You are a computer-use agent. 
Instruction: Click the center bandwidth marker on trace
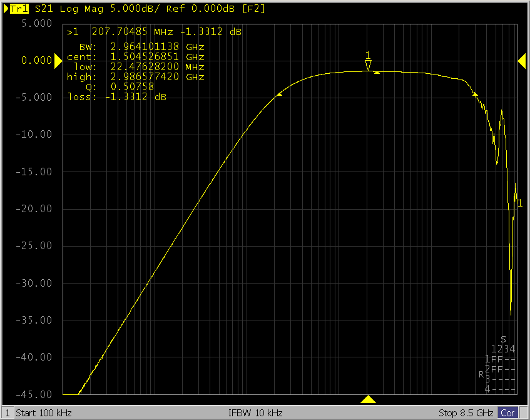click(x=377, y=73)
